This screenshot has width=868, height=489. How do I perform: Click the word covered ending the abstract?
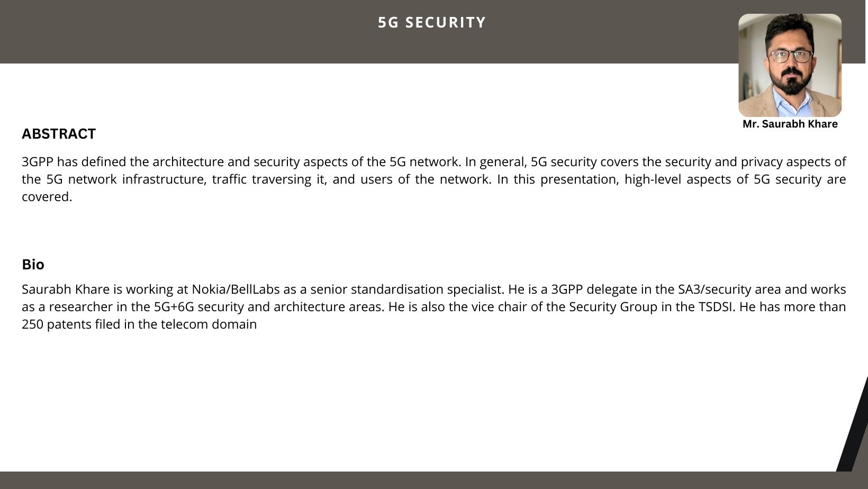pos(47,197)
